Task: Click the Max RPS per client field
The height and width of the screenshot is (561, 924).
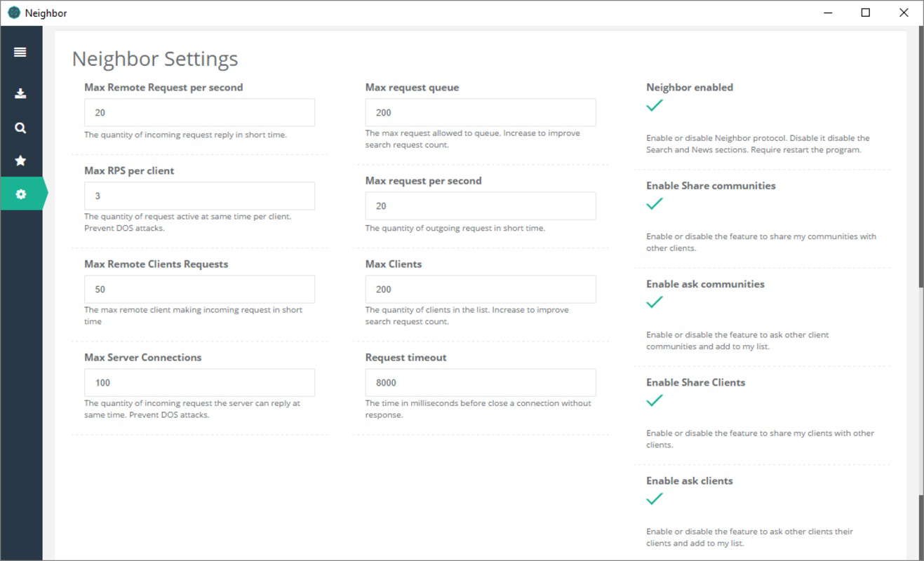Action: pyautogui.click(x=199, y=196)
